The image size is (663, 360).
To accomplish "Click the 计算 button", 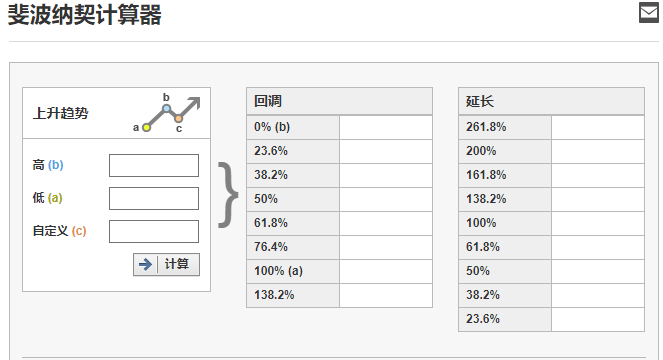I will (166, 264).
